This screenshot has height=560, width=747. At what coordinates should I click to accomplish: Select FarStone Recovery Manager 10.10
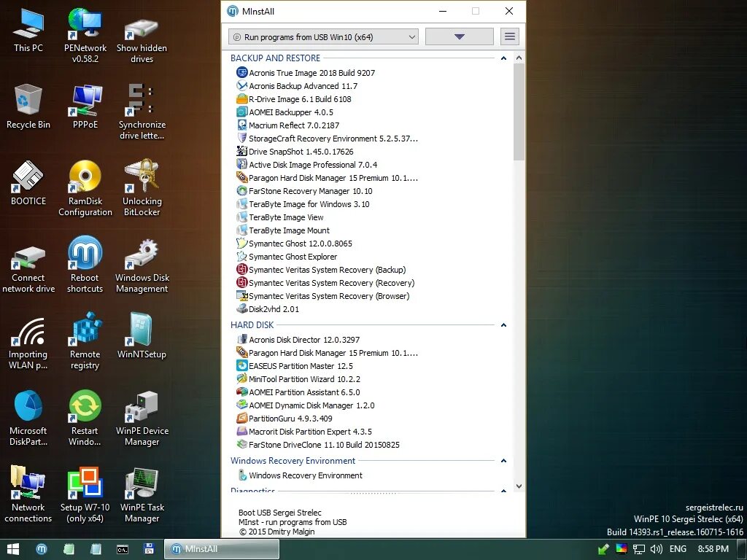(x=304, y=191)
